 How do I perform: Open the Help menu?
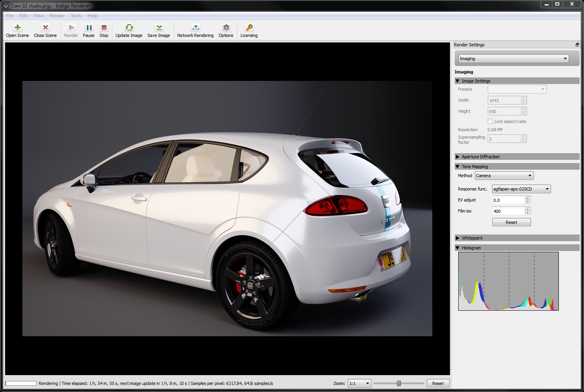(92, 16)
